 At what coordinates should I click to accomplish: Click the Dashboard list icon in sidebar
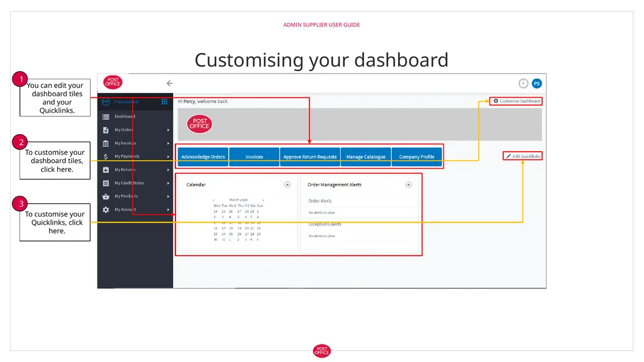click(106, 116)
